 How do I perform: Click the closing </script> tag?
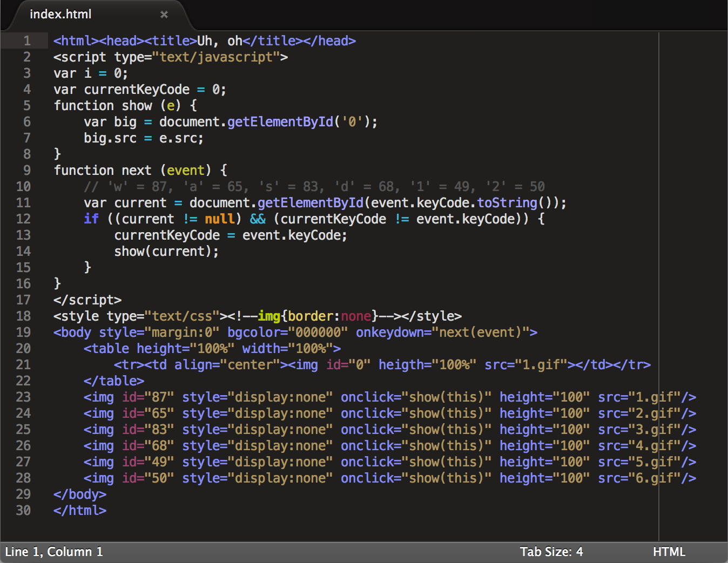pos(87,300)
